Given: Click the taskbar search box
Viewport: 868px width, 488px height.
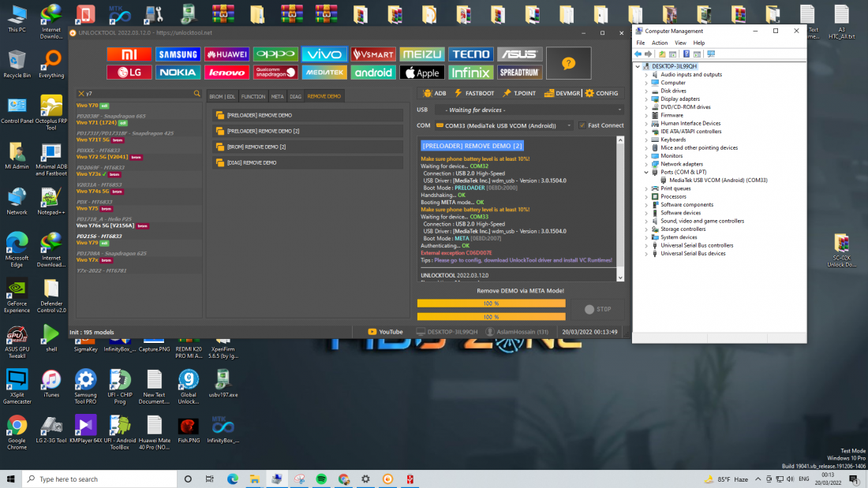Looking at the screenshot, I should [x=99, y=479].
